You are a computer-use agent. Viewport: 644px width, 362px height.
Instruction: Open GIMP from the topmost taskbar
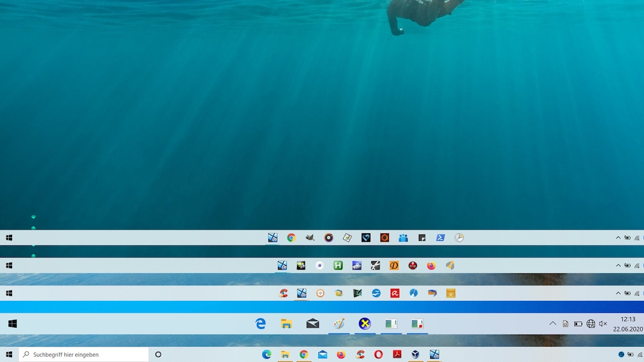point(310,238)
